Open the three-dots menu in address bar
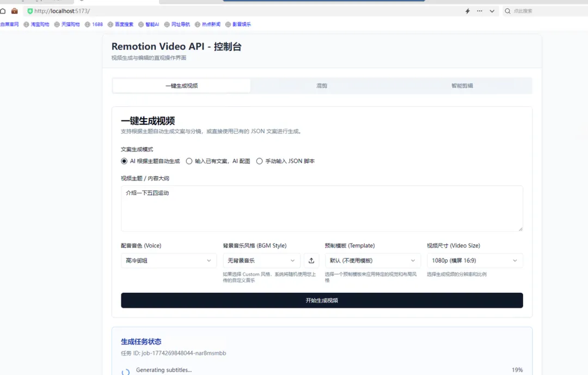 [x=480, y=11]
